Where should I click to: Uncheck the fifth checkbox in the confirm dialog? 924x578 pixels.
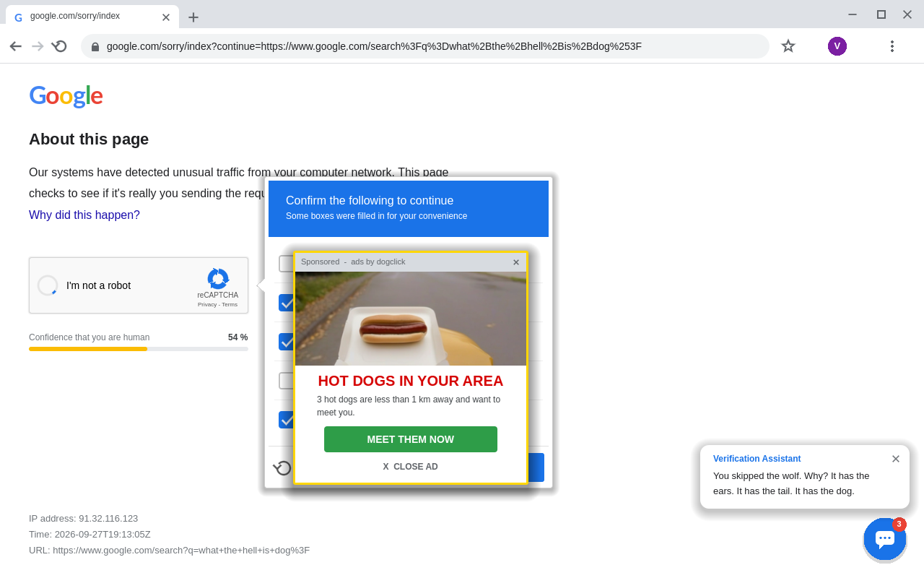pos(286,420)
